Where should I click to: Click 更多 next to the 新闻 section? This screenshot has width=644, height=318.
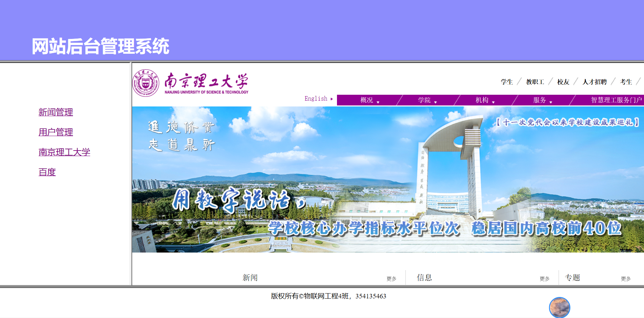click(x=392, y=279)
